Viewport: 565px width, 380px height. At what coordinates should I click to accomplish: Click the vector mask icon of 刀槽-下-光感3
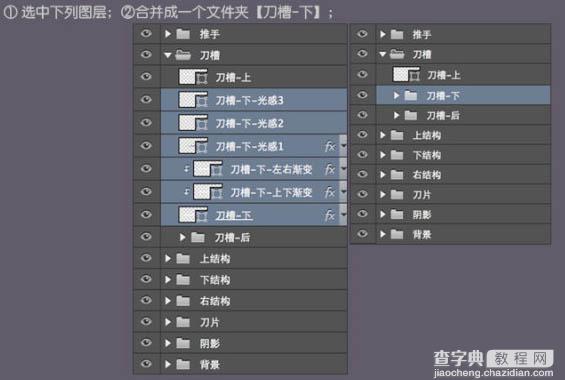click(202, 102)
